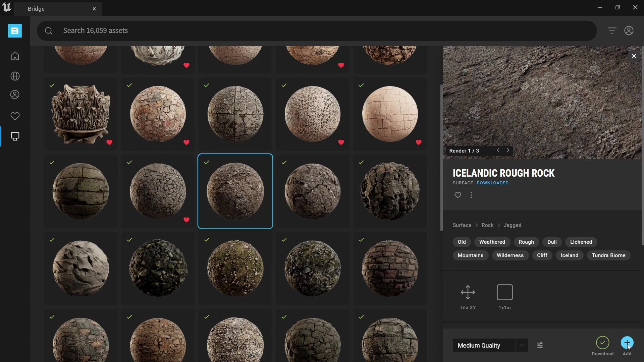The image size is (644, 362).
Task: Click the Download button for material
Action: pos(603,343)
